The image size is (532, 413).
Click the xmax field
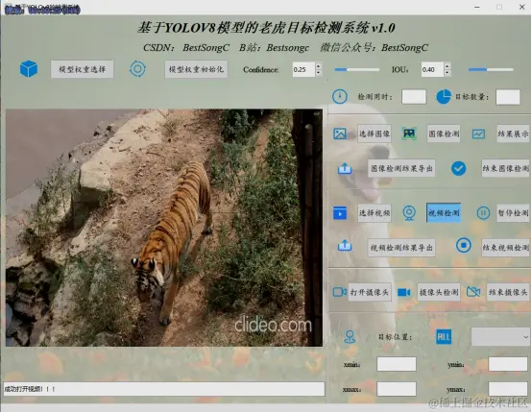click(397, 389)
